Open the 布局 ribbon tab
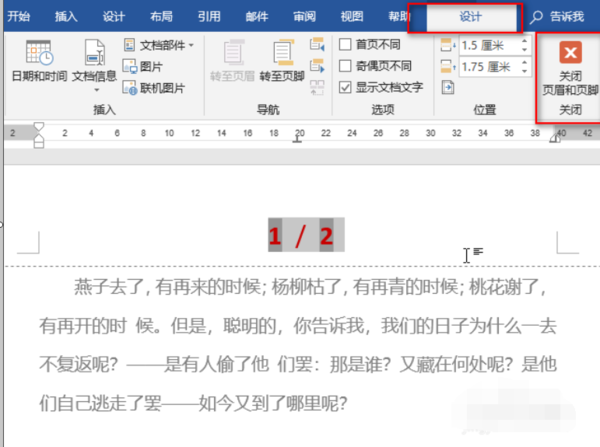This screenshot has height=447, width=600. point(161,16)
